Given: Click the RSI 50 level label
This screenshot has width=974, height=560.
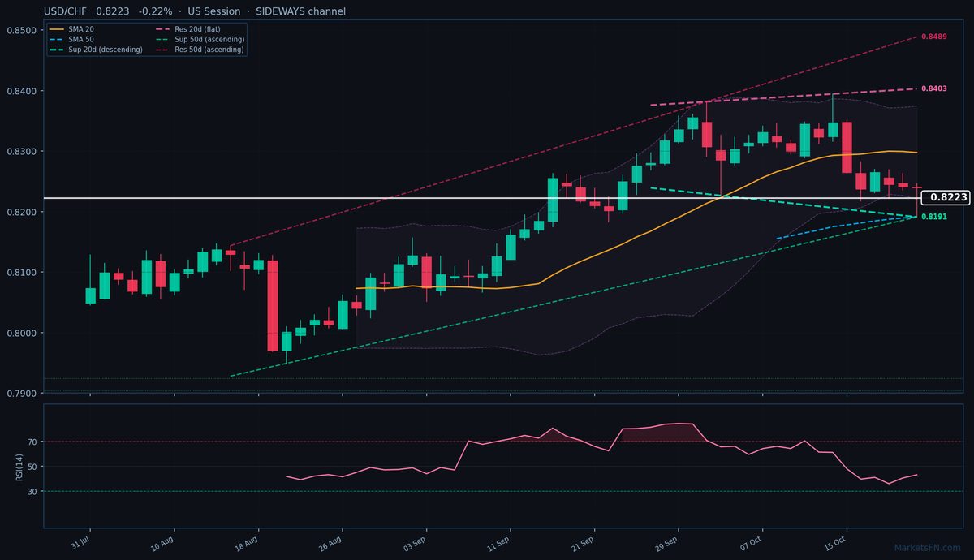Looking at the screenshot, I should [33, 467].
